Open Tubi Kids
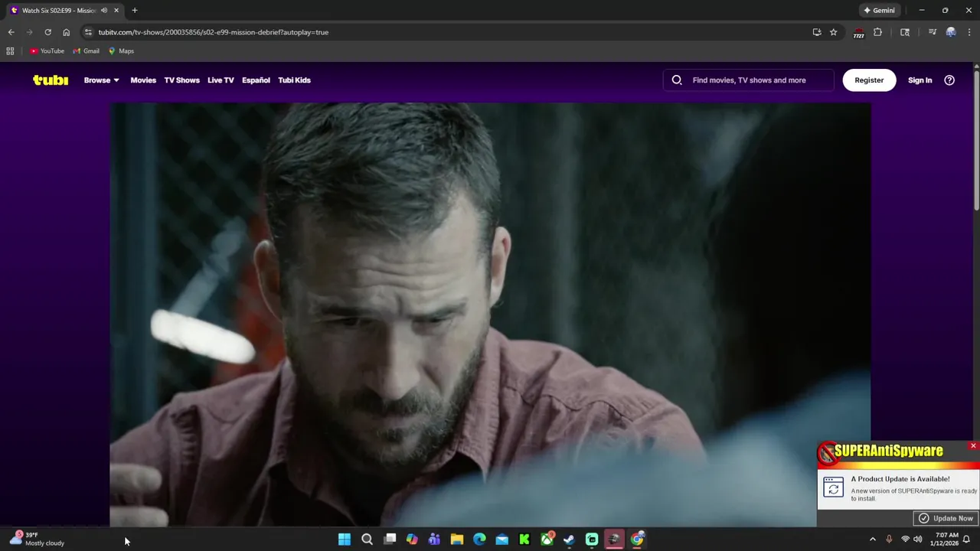 [x=294, y=80]
